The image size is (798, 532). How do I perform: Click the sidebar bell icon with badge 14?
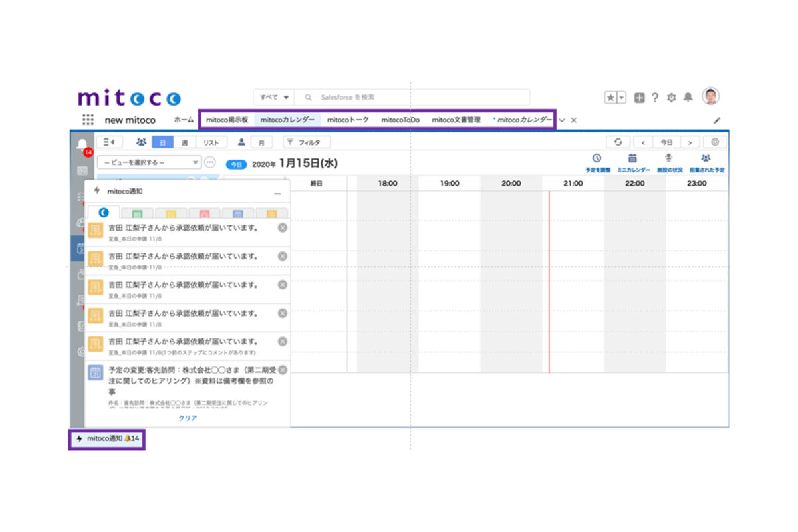click(82, 145)
